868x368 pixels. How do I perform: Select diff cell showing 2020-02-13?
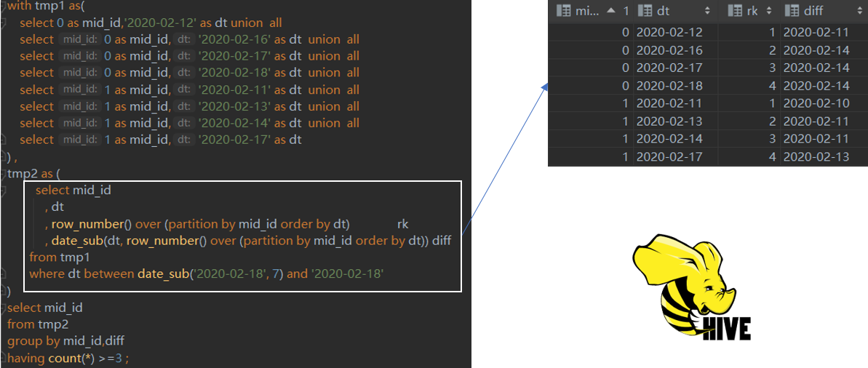816,156
